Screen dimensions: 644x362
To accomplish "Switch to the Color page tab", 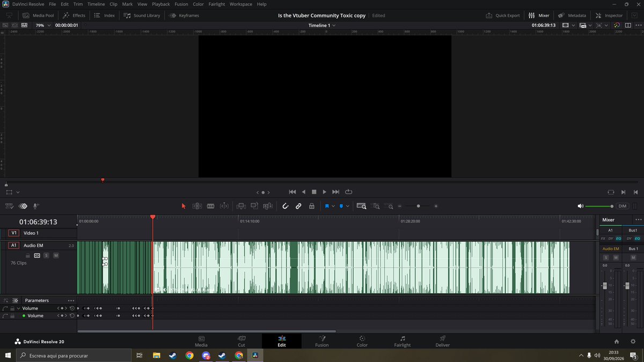I will tap(362, 341).
